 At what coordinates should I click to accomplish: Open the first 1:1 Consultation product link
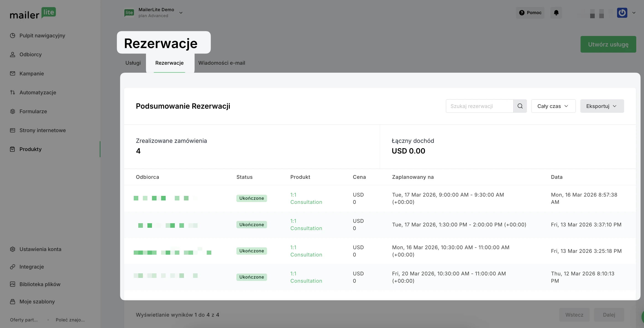click(306, 198)
